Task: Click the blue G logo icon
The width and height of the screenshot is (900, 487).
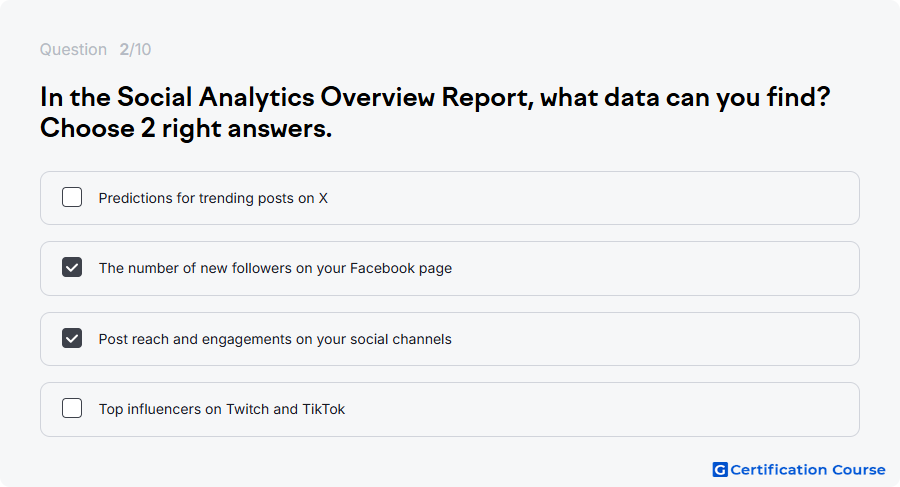Action: (x=720, y=470)
